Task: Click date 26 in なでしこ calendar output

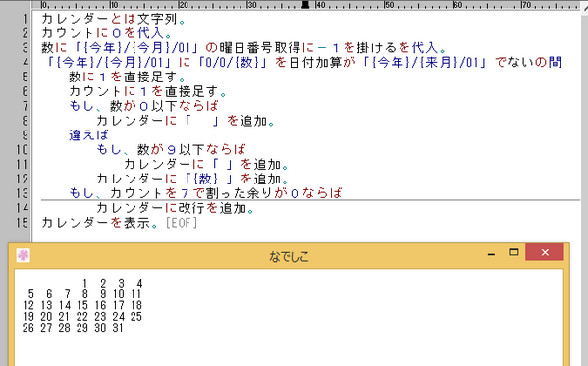Action: tap(28, 328)
